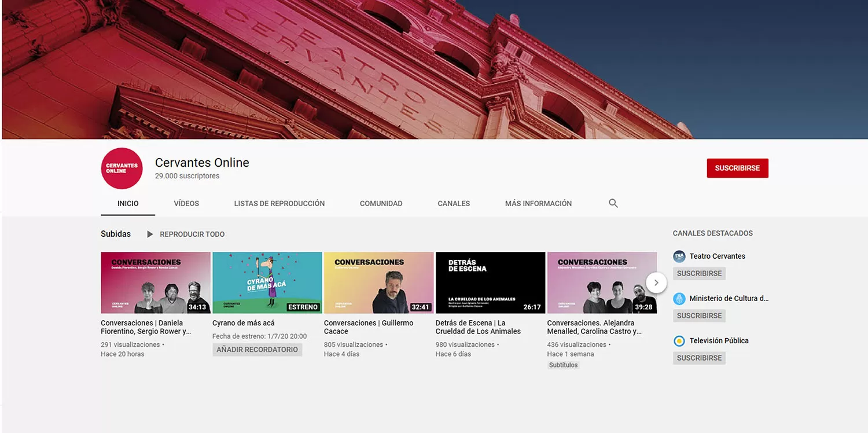
Task: Subscribe to Teatro Cervantes channel
Action: pyautogui.click(x=699, y=273)
